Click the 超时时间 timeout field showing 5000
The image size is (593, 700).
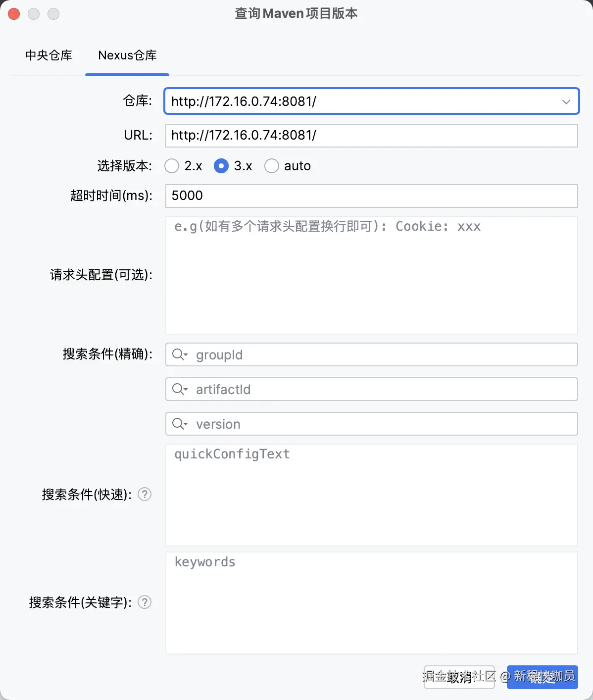pyautogui.click(x=371, y=196)
